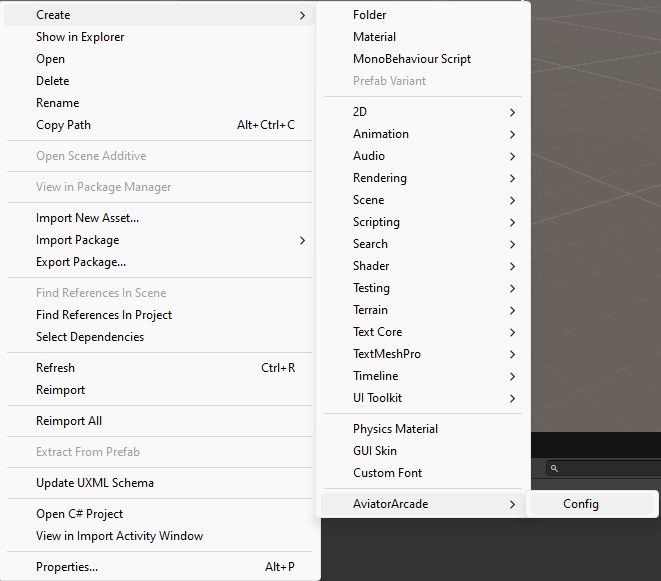The width and height of the screenshot is (661, 581).
Task: Expand Audio chevron arrow
Action: pyautogui.click(x=512, y=156)
